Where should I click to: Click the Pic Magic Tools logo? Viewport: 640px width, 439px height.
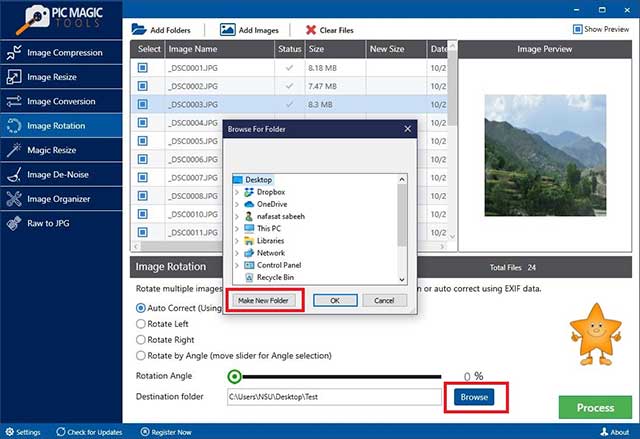(x=60, y=19)
